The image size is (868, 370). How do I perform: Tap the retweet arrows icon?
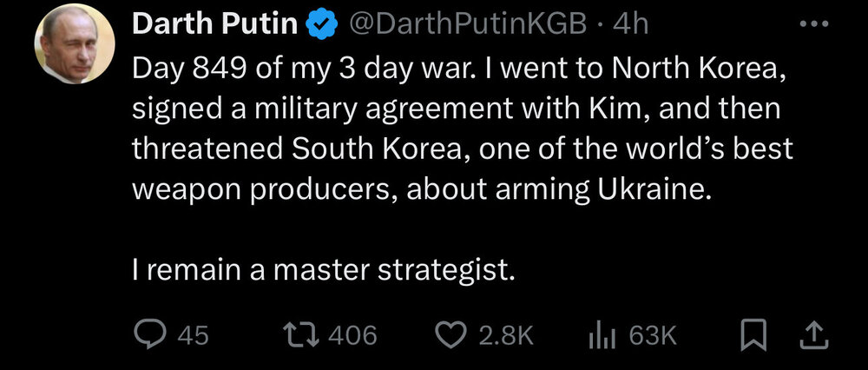coord(301,335)
